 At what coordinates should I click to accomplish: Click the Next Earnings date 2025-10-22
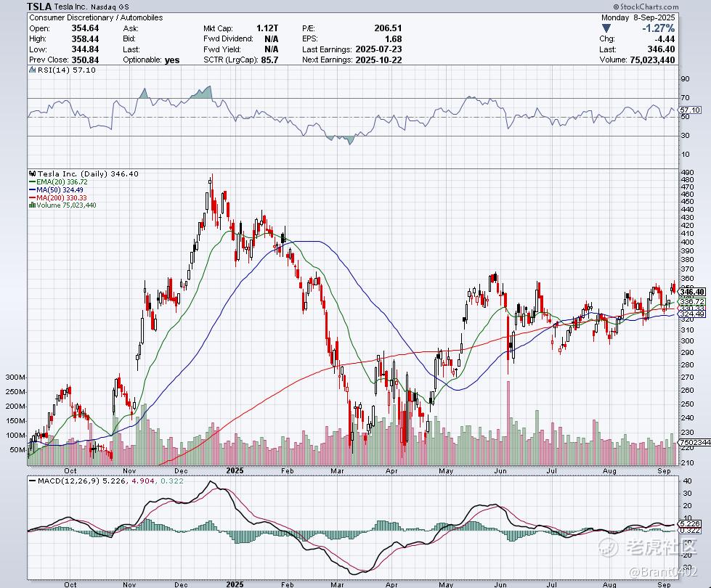pyautogui.click(x=378, y=60)
